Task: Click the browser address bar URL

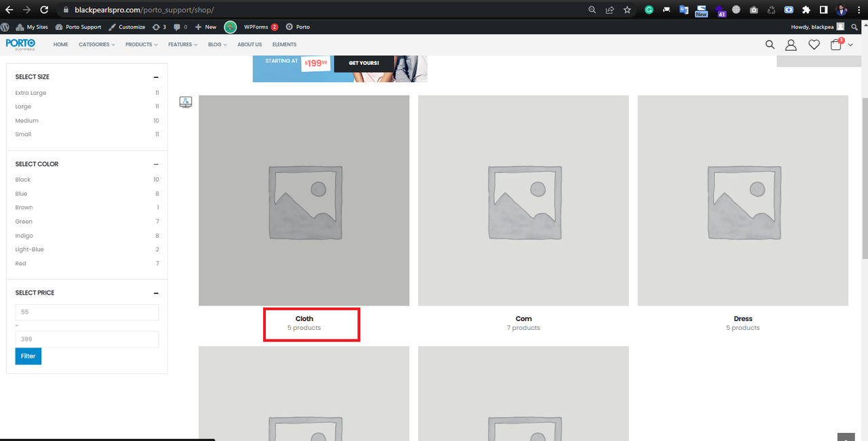Action: click(x=144, y=10)
